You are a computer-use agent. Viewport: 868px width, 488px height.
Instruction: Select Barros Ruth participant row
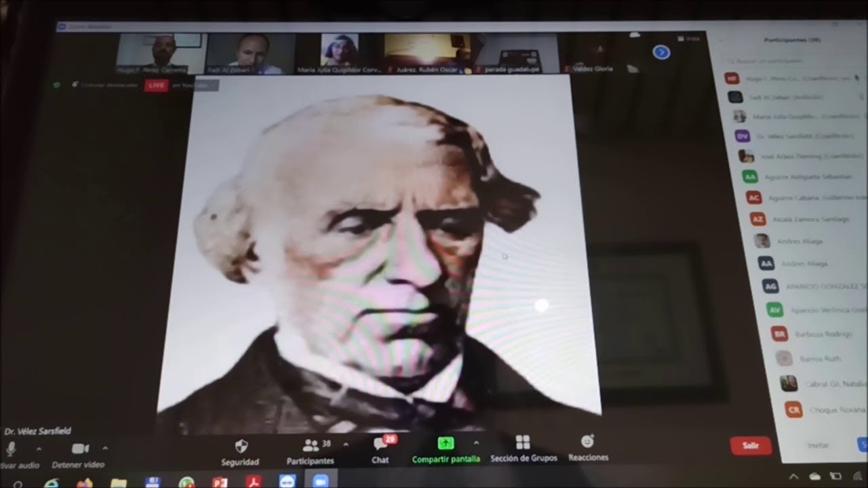click(822, 358)
